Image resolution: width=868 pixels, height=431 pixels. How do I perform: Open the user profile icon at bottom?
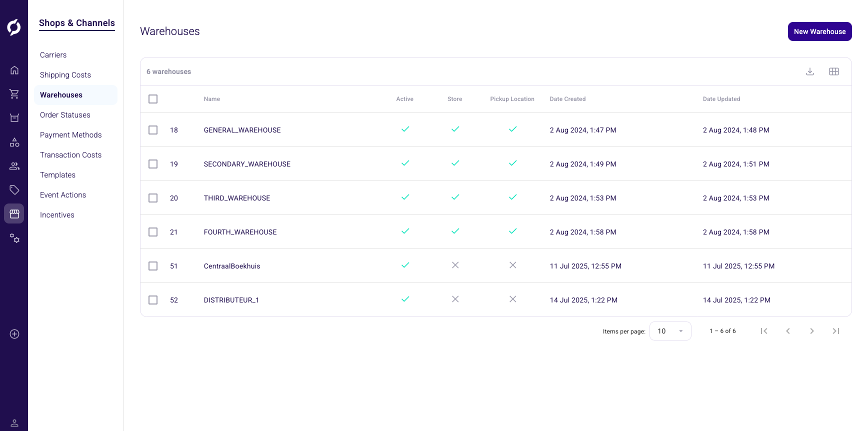pos(14,423)
